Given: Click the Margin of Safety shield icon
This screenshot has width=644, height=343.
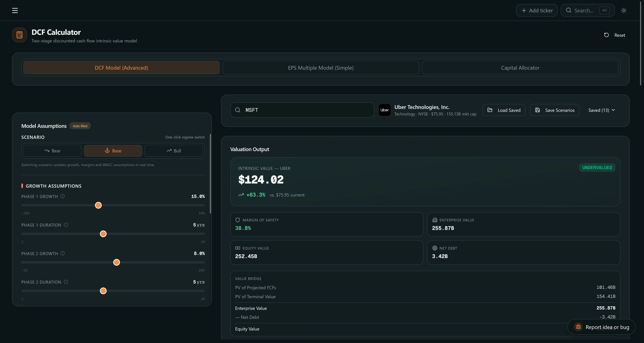Looking at the screenshot, I should tap(238, 220).
